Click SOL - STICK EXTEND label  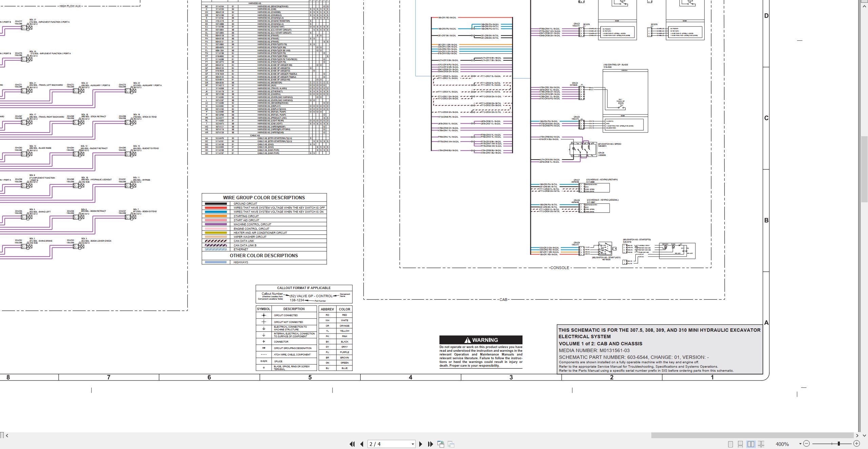click(145, 117)
